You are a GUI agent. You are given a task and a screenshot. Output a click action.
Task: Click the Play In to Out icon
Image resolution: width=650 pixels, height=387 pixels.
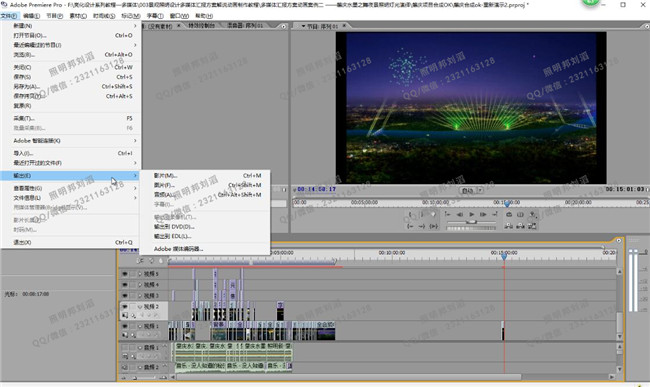coord(434,226)
